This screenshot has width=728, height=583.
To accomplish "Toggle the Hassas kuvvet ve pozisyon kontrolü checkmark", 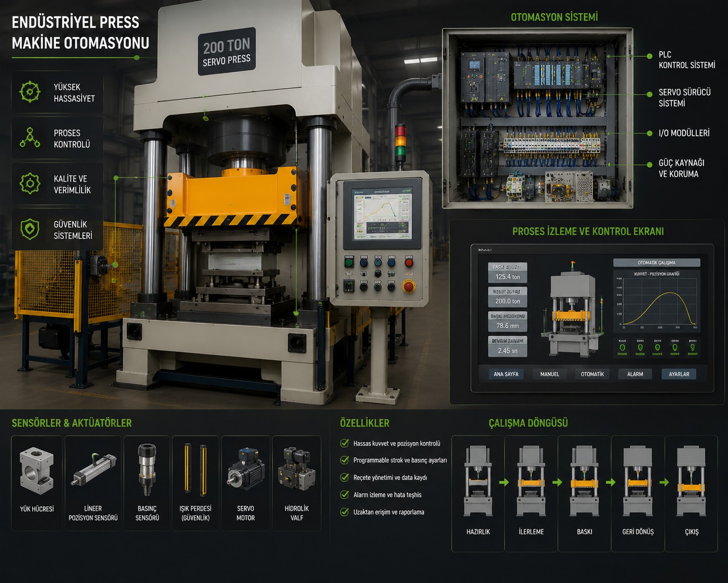I will click(344, 443).
